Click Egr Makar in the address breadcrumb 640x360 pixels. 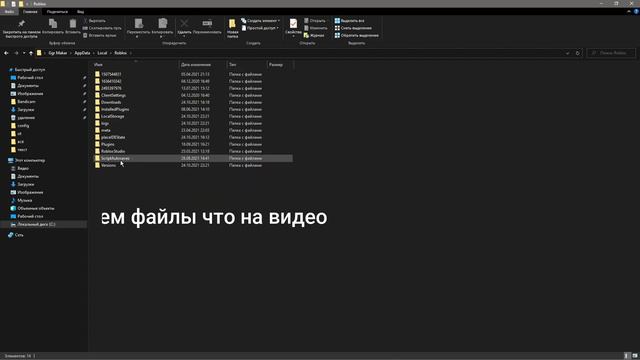pos(58,53)
